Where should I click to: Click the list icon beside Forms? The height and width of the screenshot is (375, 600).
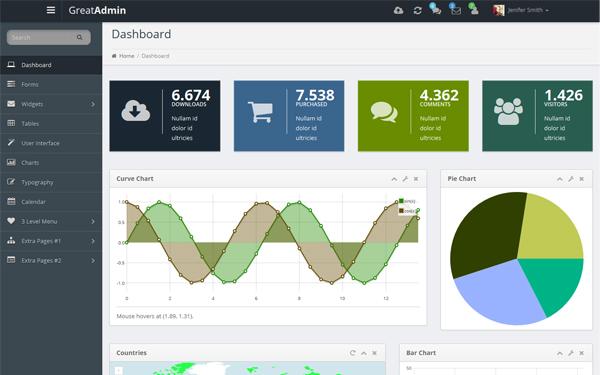tap(11, 84)
